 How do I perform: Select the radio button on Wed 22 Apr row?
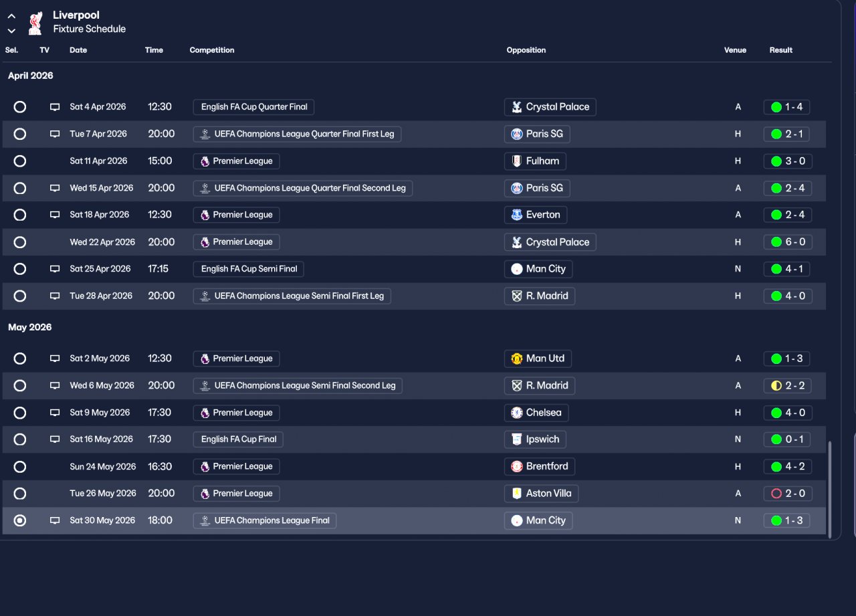(20, 242)
